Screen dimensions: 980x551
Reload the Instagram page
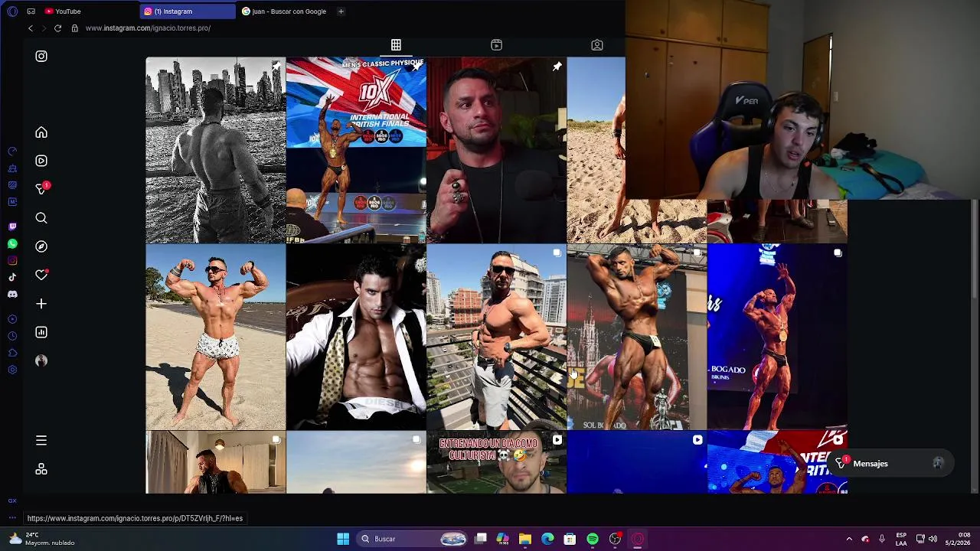pyautogui.click(x=57, y=28)
